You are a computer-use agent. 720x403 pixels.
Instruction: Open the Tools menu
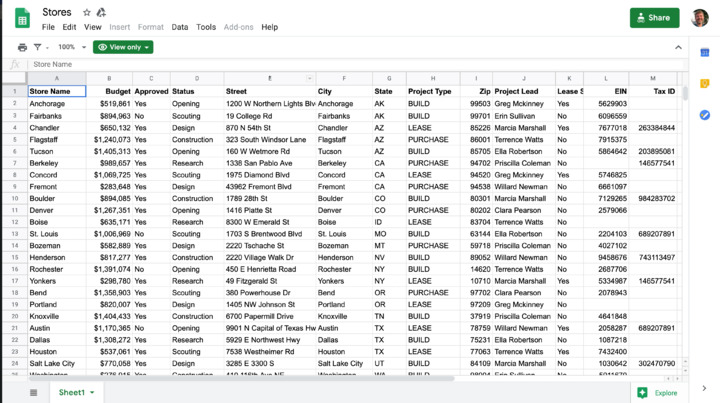(x=206, y=27)
